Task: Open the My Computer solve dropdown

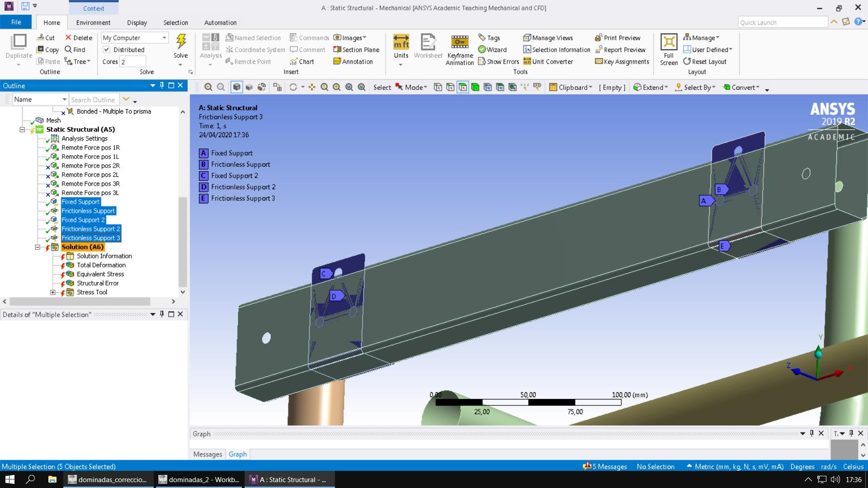Action: 164,38
